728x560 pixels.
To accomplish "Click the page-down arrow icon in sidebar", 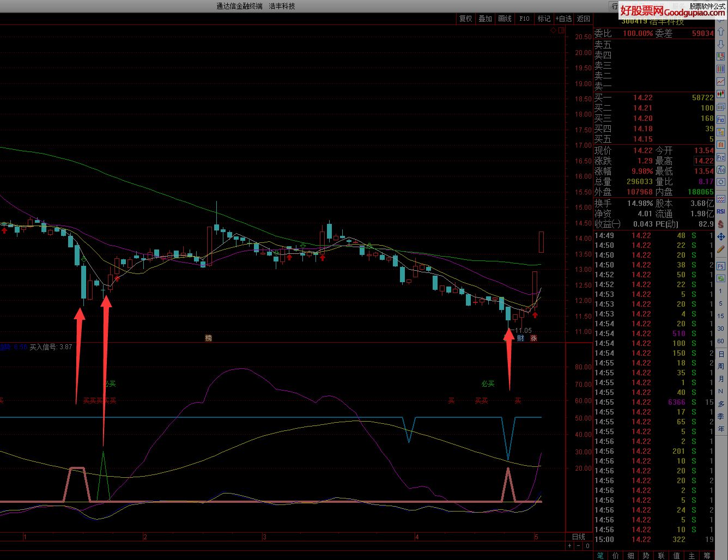I will tap(721, 44).
